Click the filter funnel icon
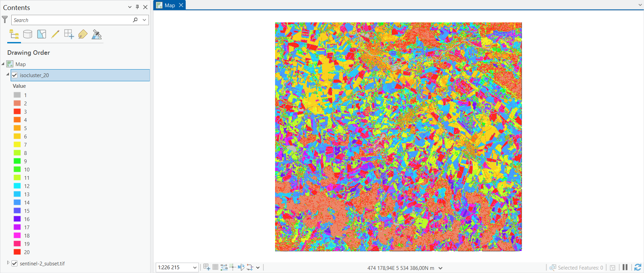644x273 pixels. [5, 20]
